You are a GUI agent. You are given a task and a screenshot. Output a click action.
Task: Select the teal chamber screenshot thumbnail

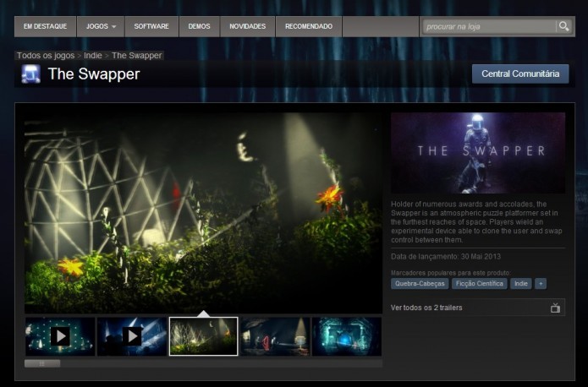[x=347, y=336]
